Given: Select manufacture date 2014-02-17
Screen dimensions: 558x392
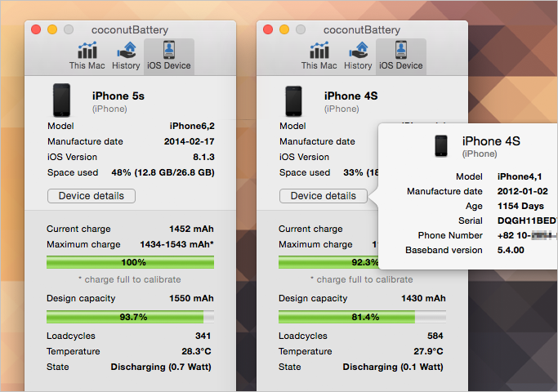Looking at the screenshot, I should point(190,141).
